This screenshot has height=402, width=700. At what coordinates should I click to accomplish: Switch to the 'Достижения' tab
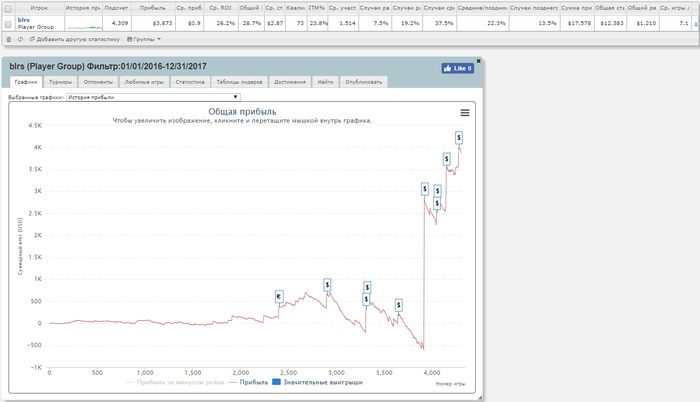point(290,82)
